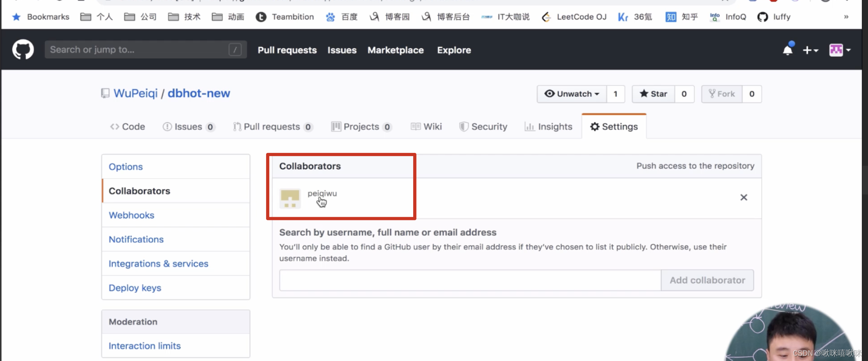868x361 pixels.
Task: Open the plus create-new dropdown
Action: click(x=810, y=50)
